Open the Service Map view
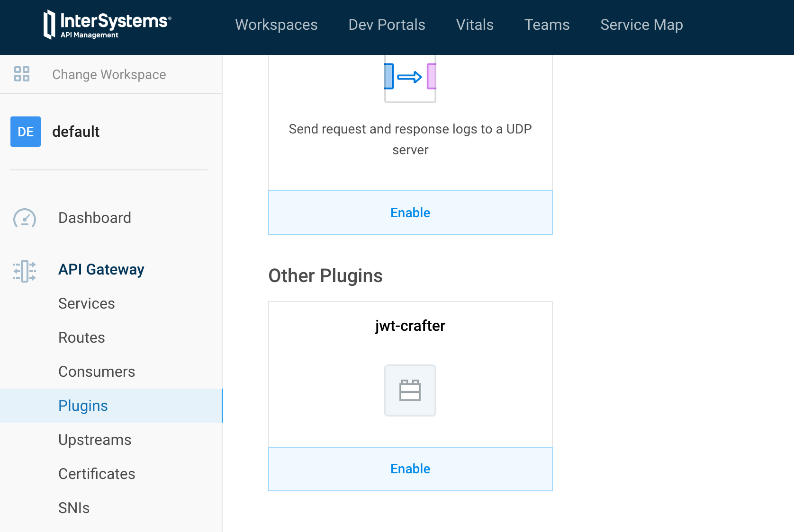Image resolution: width=794 pixels, height=532 pixels. click(x=642, y=25)
